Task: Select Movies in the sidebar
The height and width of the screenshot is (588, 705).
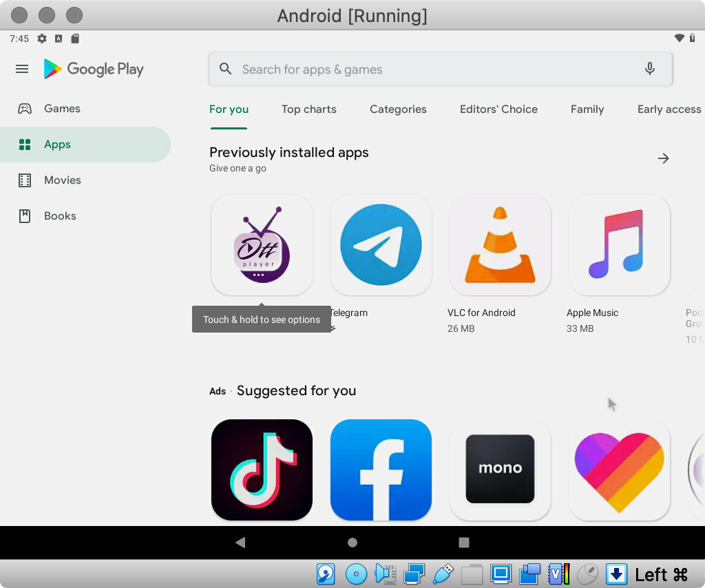Action: (62, 180)
